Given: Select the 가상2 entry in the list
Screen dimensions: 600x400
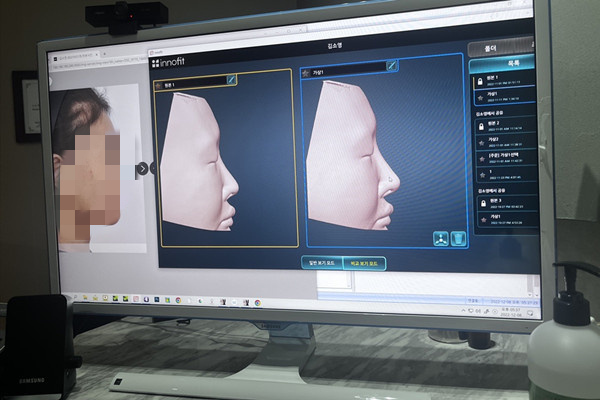Looking at the screenshot, I should pyautogui.click(x=505, y=142).
